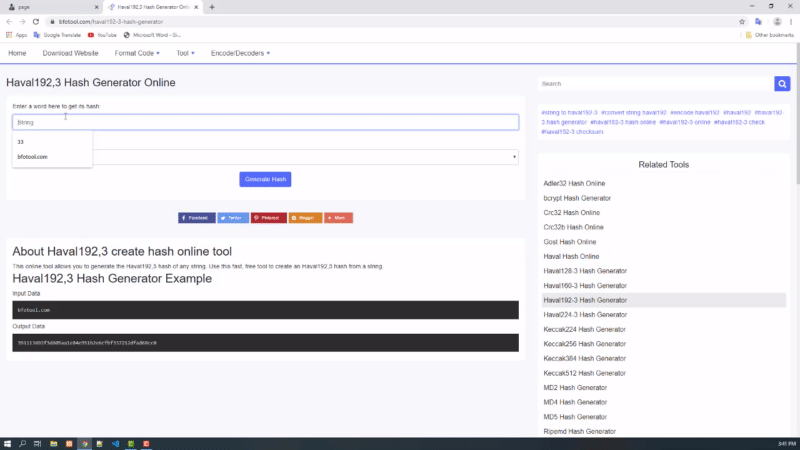Open the Encode/Decoders dropdown menu
The image size is (800, 450).
pos(240,53)
